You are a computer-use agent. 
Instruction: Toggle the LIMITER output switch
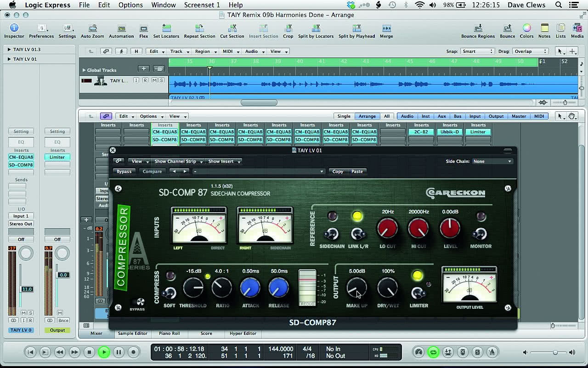(x=418, y=293)
